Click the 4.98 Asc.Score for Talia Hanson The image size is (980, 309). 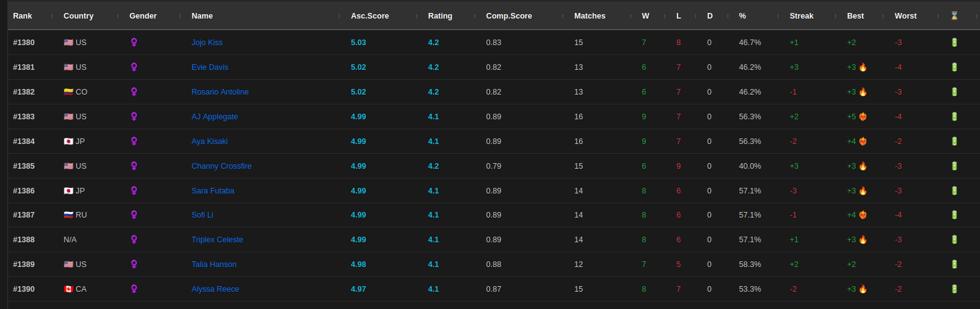(358, 265)
